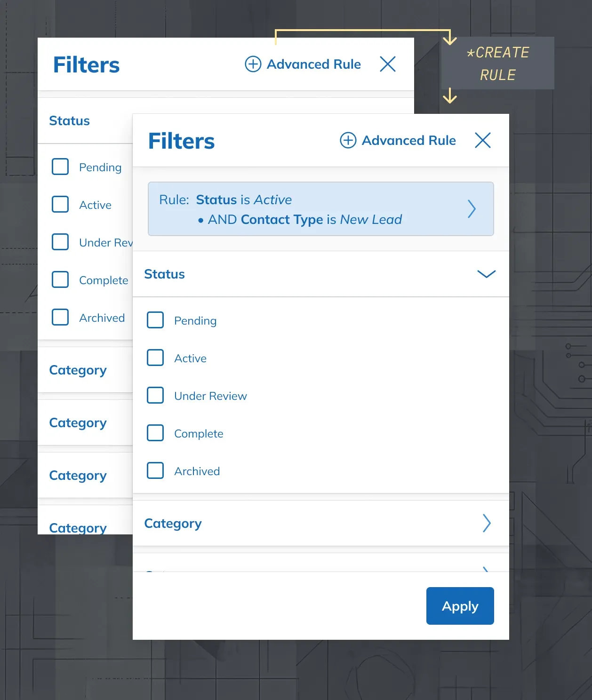Check the Pending box in the back Filters panel
This screenshot has height=700, width=592.
(x=60, y=167)
